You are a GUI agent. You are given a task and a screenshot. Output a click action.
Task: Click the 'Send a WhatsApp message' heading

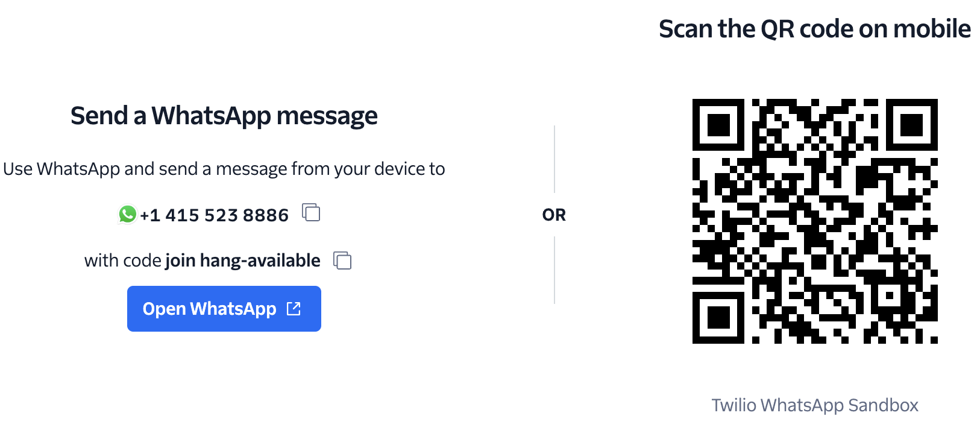(x=224, y=116)
